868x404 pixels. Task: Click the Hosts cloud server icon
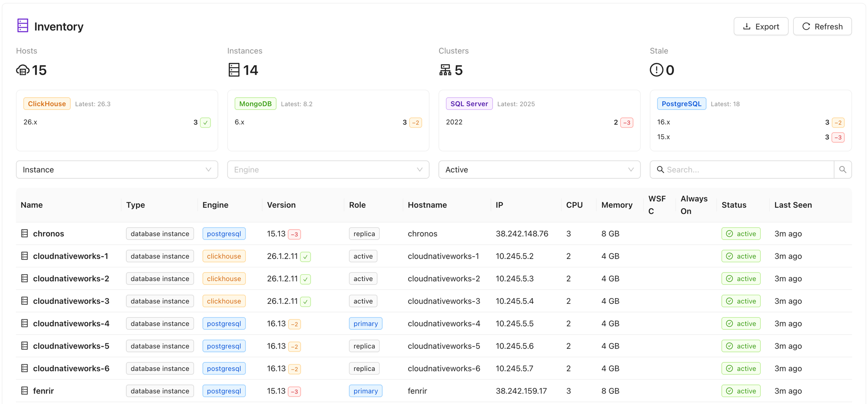(23, 70)
